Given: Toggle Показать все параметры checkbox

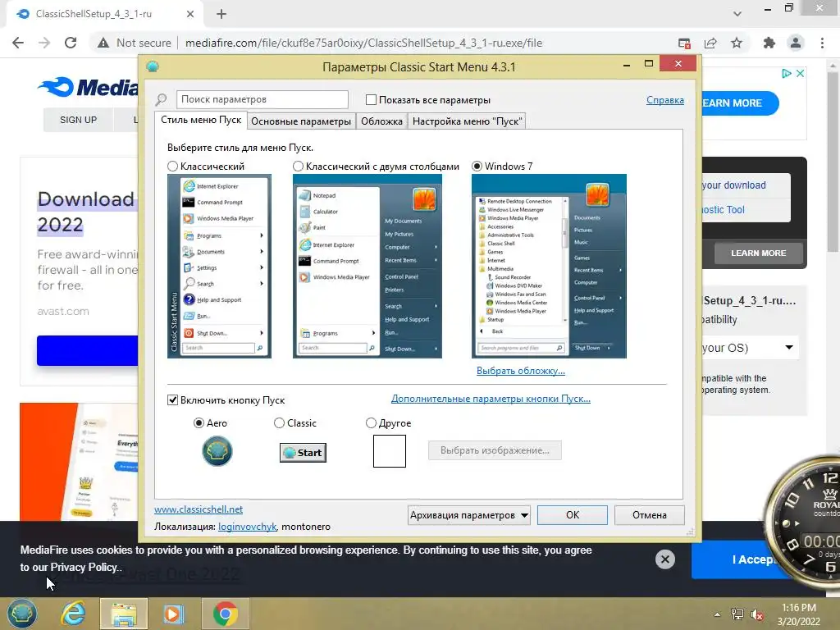Looking at the screenshot, I should [x=371, y=99].
